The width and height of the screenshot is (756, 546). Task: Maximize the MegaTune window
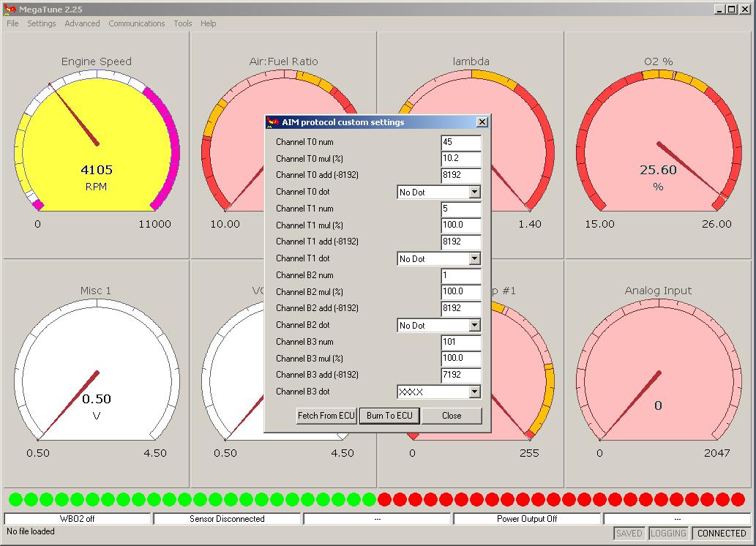pos(731,9)
